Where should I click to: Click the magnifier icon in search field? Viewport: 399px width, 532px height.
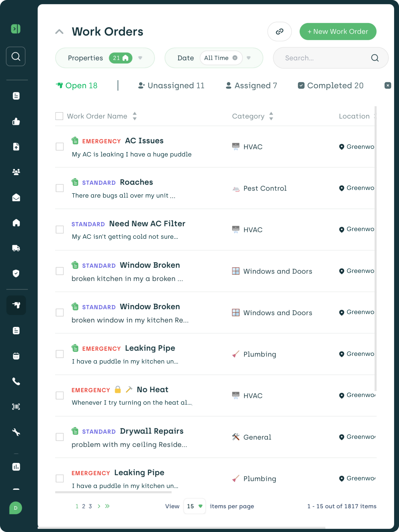375,58
